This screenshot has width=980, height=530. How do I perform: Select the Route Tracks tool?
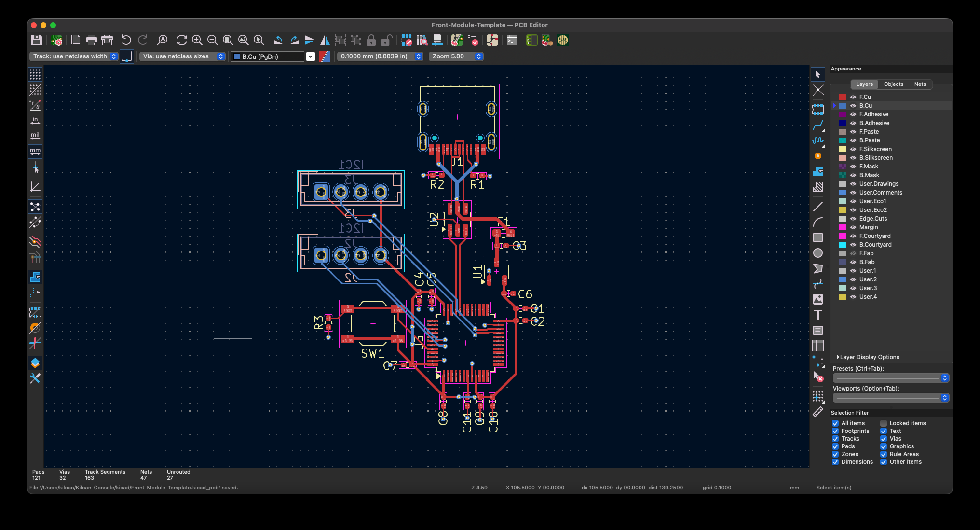[818, 126]
